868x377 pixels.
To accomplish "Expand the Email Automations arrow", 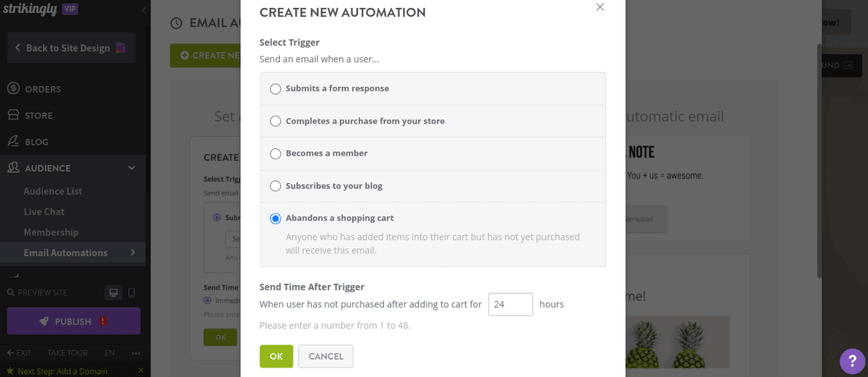I will tap(132, 253).
